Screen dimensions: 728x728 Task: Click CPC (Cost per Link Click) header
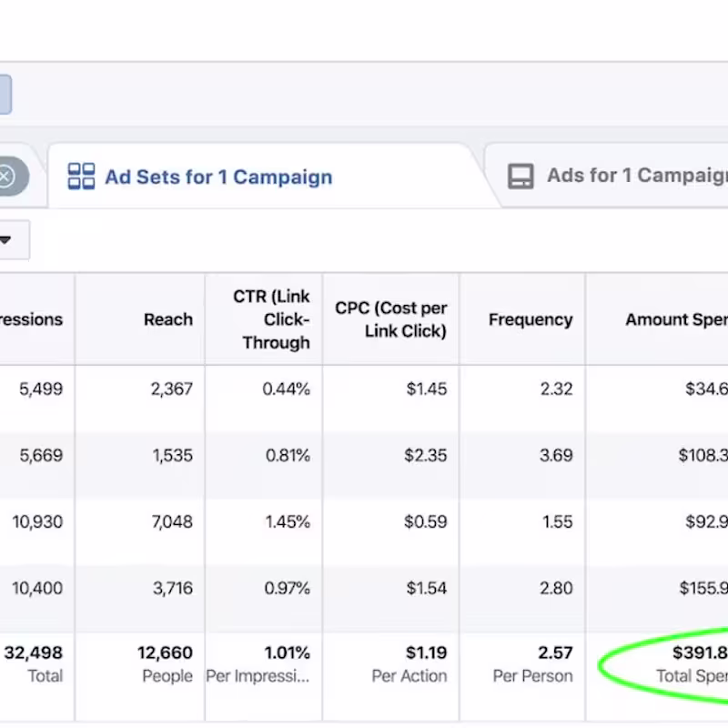391,319
